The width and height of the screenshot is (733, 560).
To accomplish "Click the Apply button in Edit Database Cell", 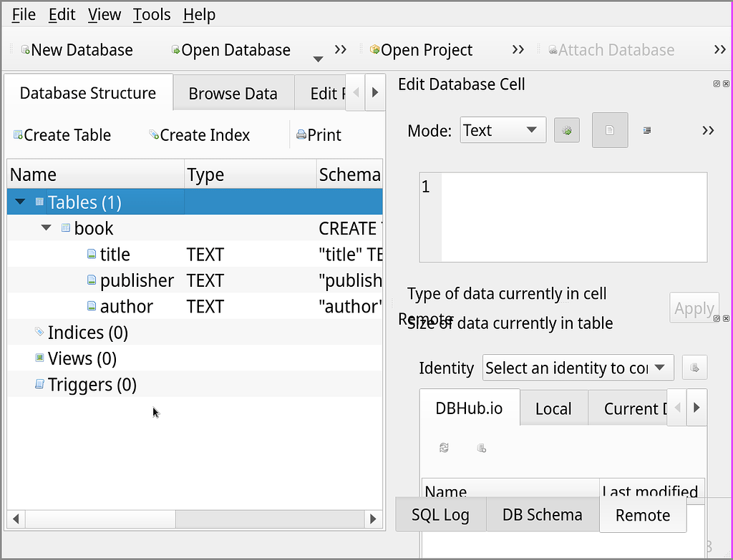I will (694, 308).
